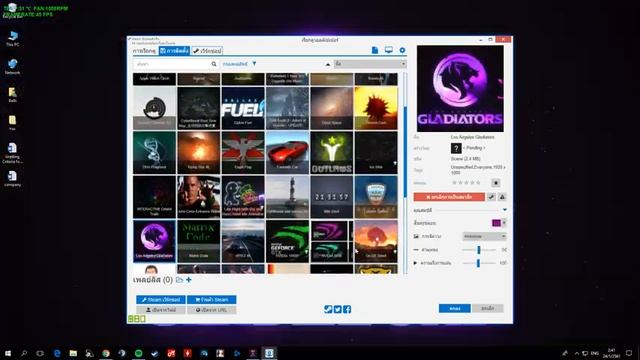Click the wrench icon beside red button

(491, 197)
